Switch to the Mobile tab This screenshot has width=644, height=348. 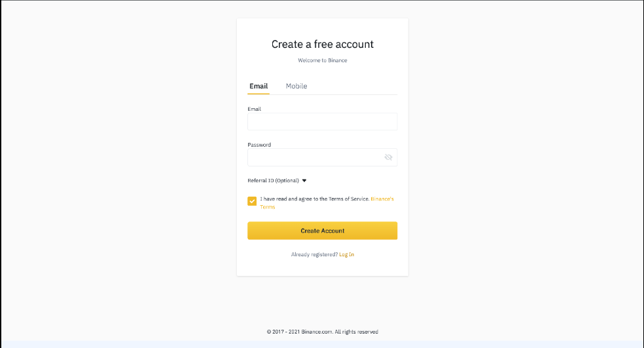296,86
